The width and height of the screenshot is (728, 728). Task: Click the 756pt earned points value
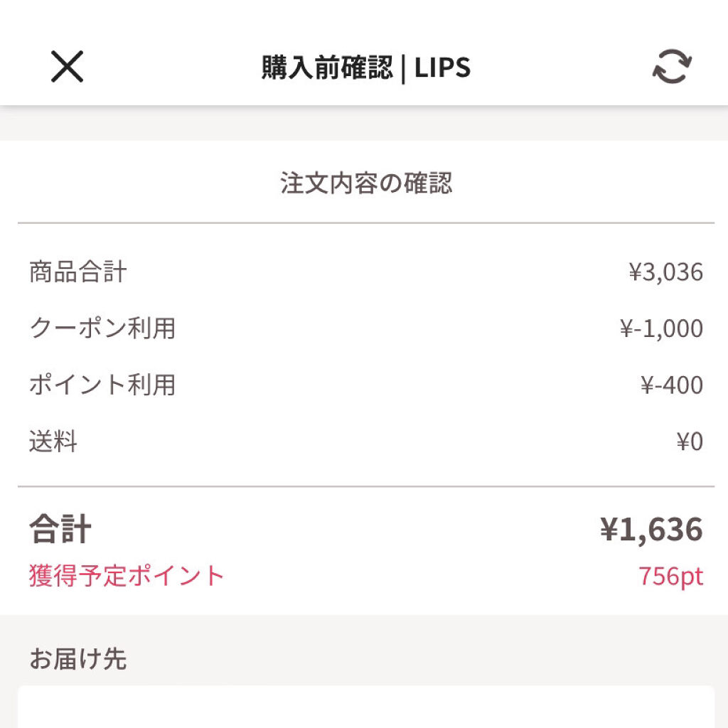(x=670, y=576)
